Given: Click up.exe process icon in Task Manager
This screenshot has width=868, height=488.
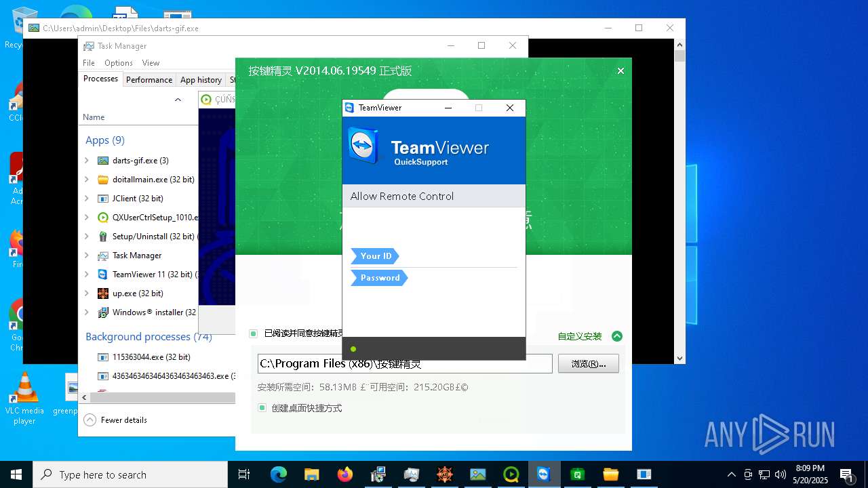Looking at the screenshot, I should pyautogui.click(x=103, y=293).
